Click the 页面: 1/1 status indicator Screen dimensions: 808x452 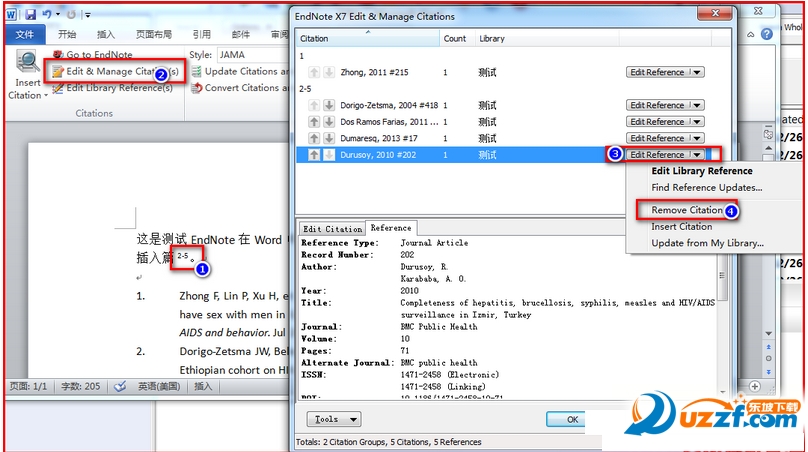(29, 386)
